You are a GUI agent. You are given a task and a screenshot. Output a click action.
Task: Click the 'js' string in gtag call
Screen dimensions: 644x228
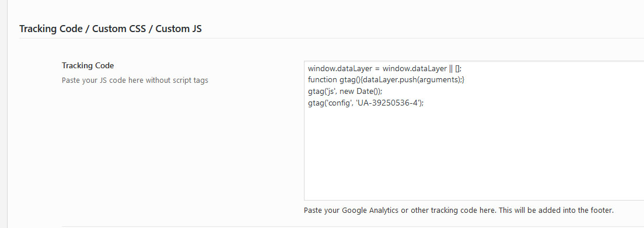point(330,91)
